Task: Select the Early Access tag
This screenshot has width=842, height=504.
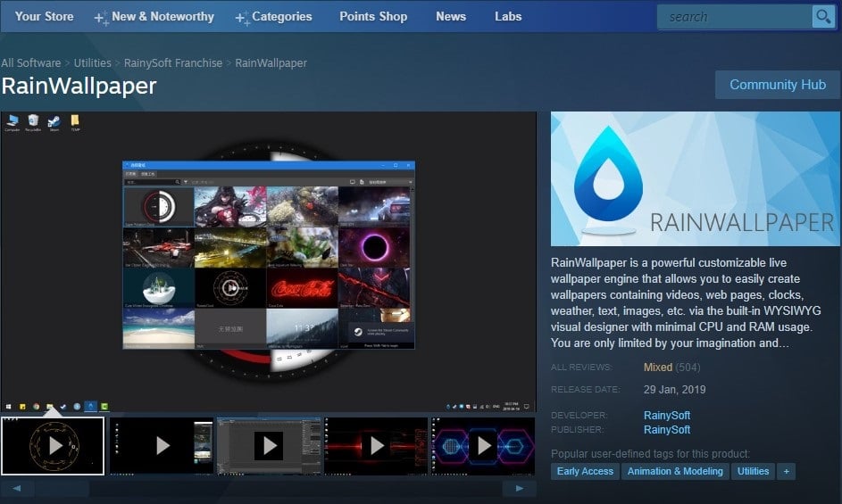Action: click(585, 471)
